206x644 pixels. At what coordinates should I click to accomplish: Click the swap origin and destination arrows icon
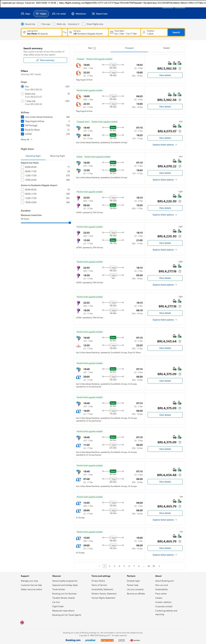click(x=65, y=32)
